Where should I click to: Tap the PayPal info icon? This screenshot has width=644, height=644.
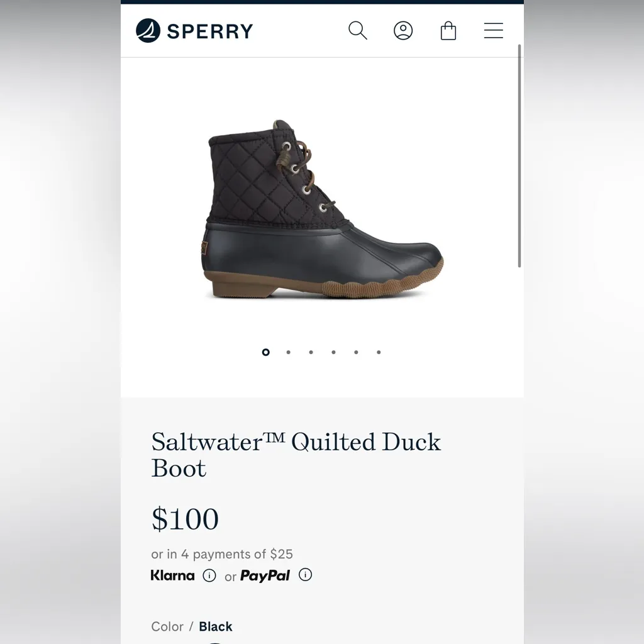tap(306, 575)
